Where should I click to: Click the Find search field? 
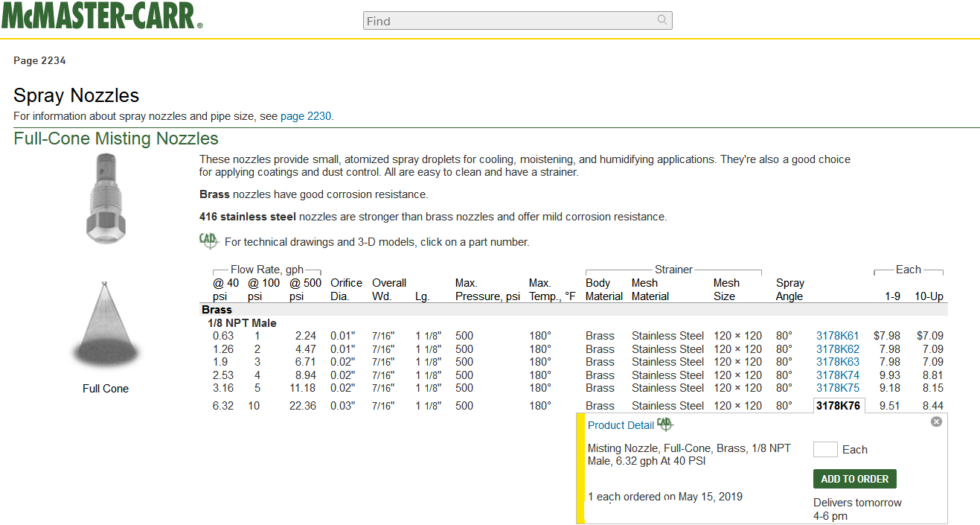pos(517,21)
